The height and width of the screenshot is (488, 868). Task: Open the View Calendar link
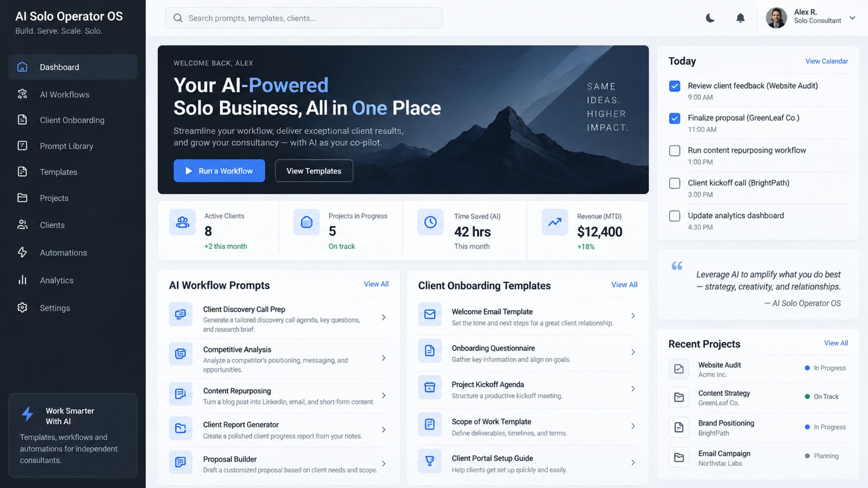827,61
